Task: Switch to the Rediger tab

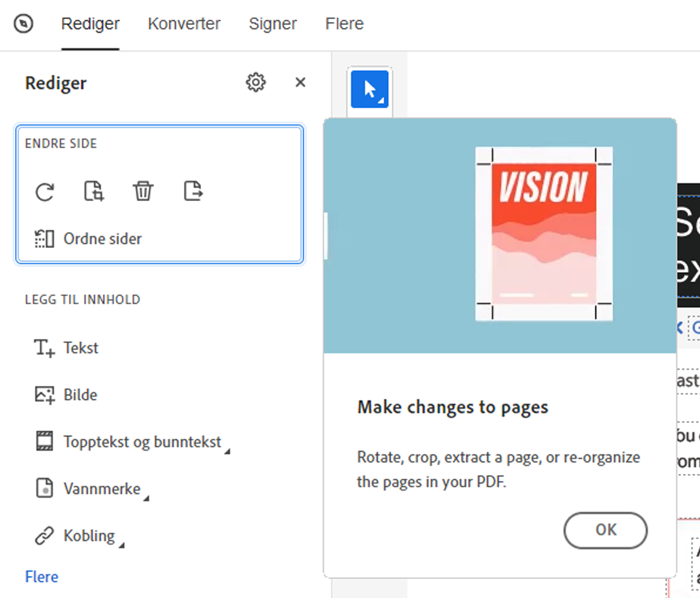Action: click(x=90, y=24)
